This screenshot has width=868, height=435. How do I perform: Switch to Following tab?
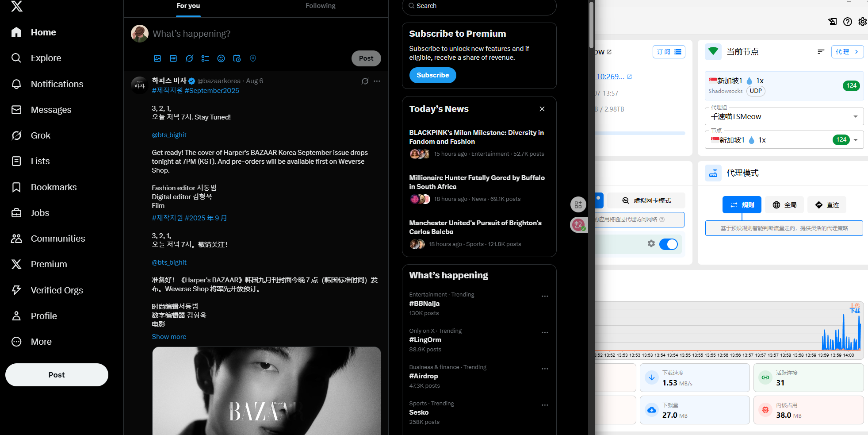321,6
